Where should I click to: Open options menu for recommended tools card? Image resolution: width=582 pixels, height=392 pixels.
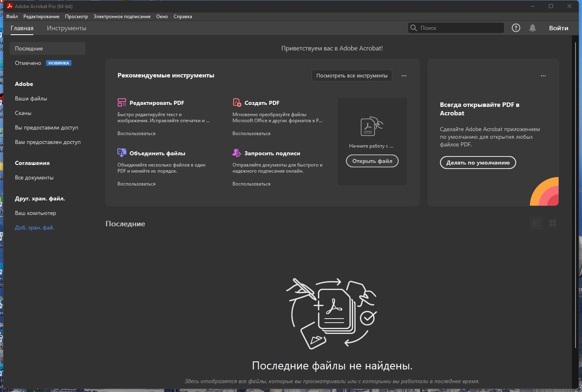click(404, 76)
